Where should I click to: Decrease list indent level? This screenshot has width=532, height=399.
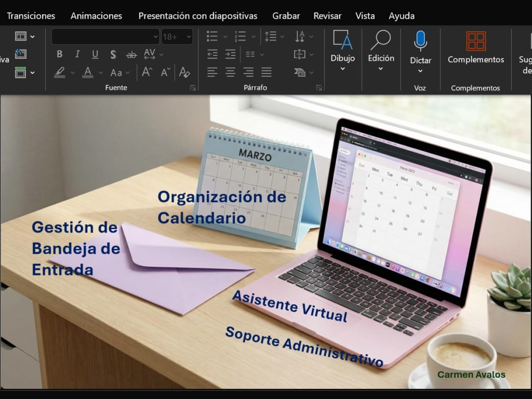point(212,54)
